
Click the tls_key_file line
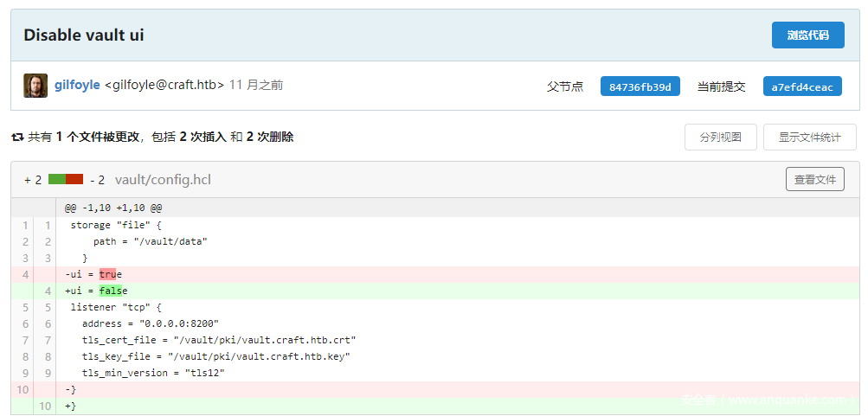point(215,357)
